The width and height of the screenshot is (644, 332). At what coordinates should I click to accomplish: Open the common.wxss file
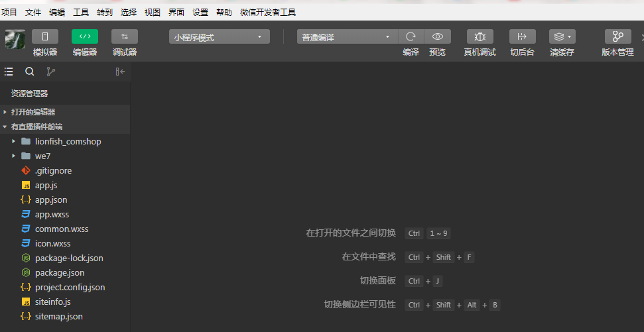coord(65,229)
